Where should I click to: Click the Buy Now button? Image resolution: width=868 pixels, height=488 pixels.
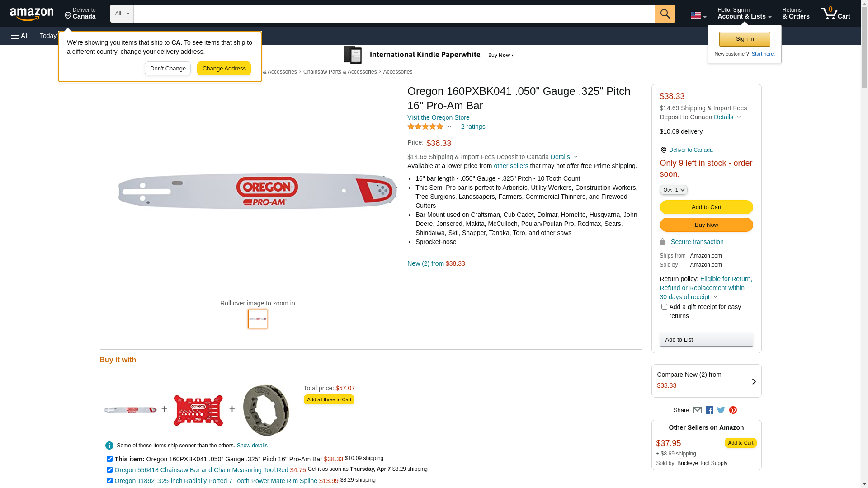coord(706,225)
